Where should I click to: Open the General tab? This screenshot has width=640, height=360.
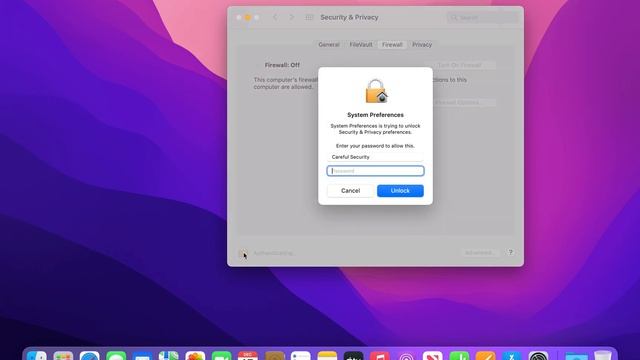(329, 44)
